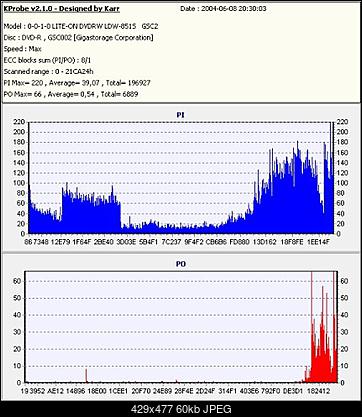The width and height of the screenshot is (362, 417).
Task: Click the blue PI error graph area
Action: [181, 178]
